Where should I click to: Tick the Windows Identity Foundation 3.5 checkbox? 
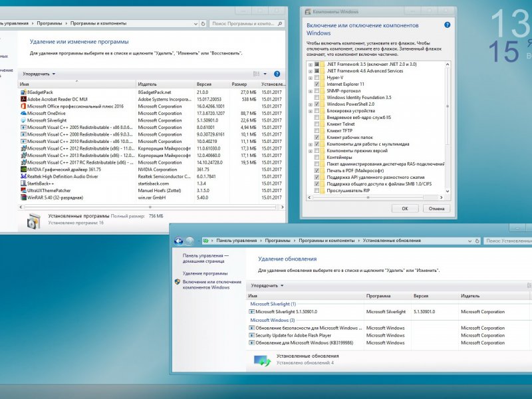[x=317, y=97]
